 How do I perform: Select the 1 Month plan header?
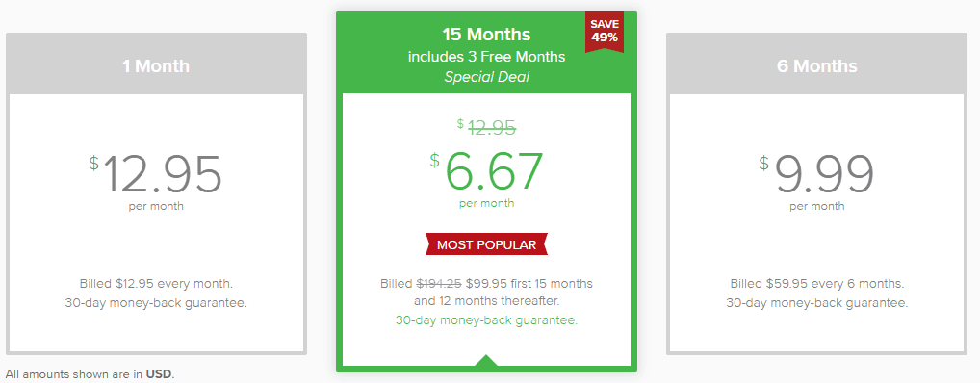pos(156,66)
